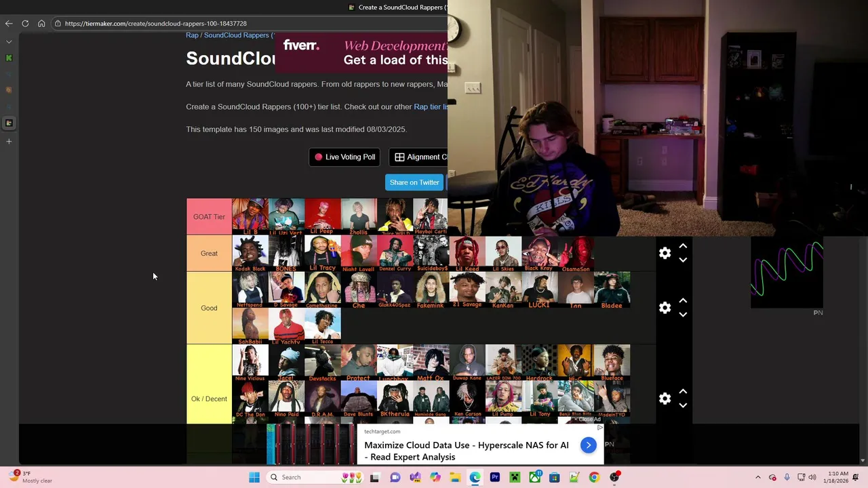Dismiss the bottom ad with Close Ad
The image size is (868, 488).
[x=586, y=420]
